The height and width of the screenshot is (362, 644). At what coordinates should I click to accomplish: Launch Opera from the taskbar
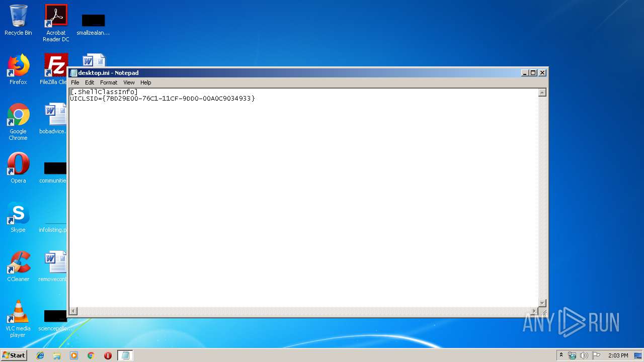click(108, 355)
